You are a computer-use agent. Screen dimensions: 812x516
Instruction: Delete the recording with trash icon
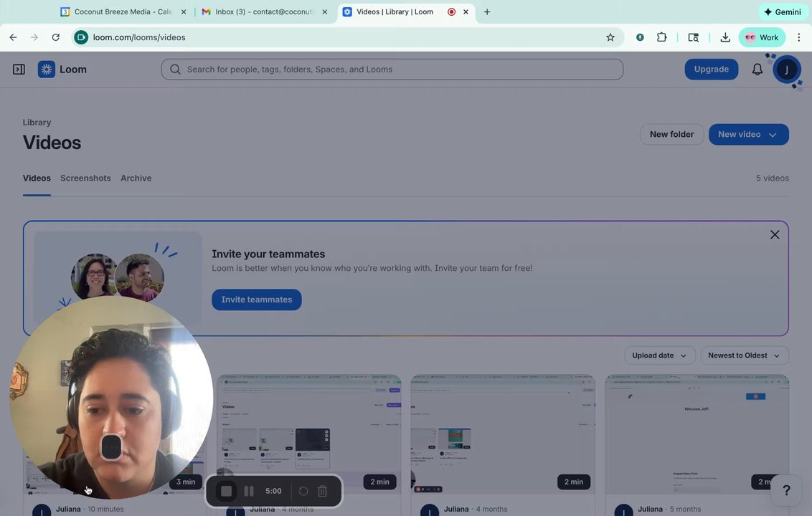pyautogui.click(x=322, y=491)
